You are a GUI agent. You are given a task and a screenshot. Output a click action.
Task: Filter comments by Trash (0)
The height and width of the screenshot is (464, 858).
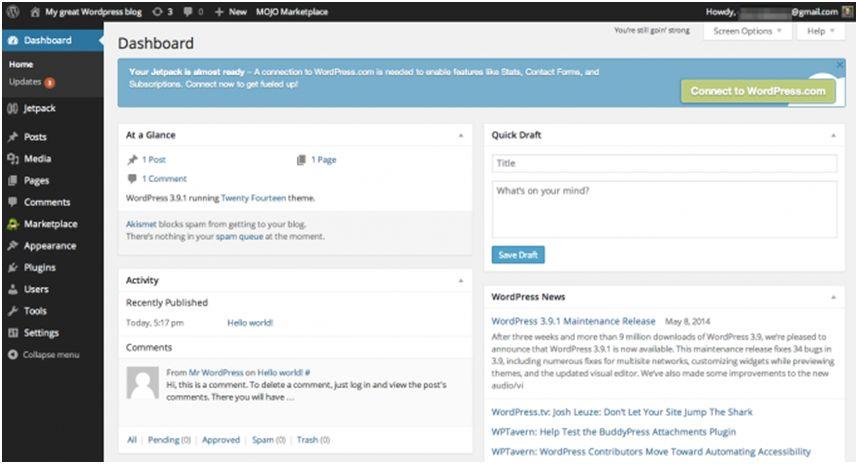313,440
